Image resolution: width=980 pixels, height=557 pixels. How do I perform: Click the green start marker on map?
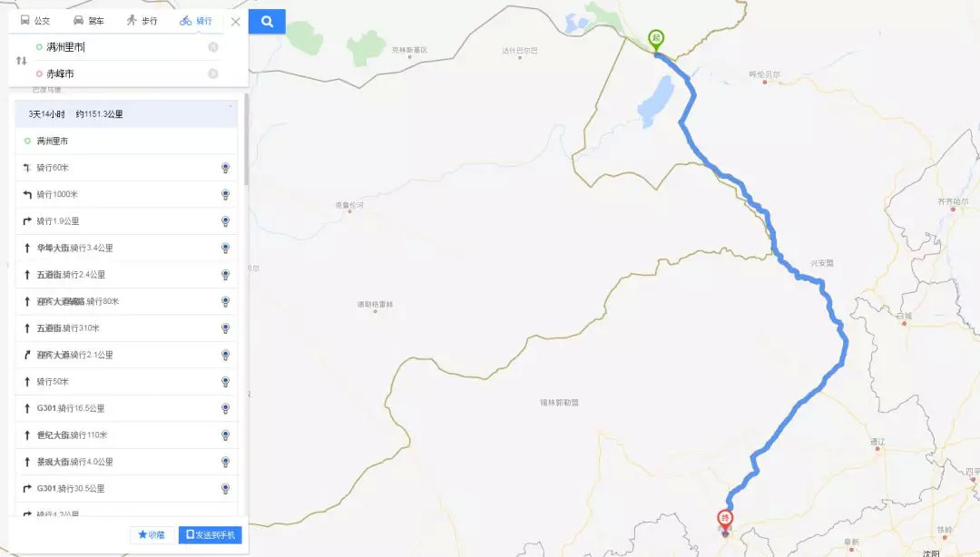[656, 41]
